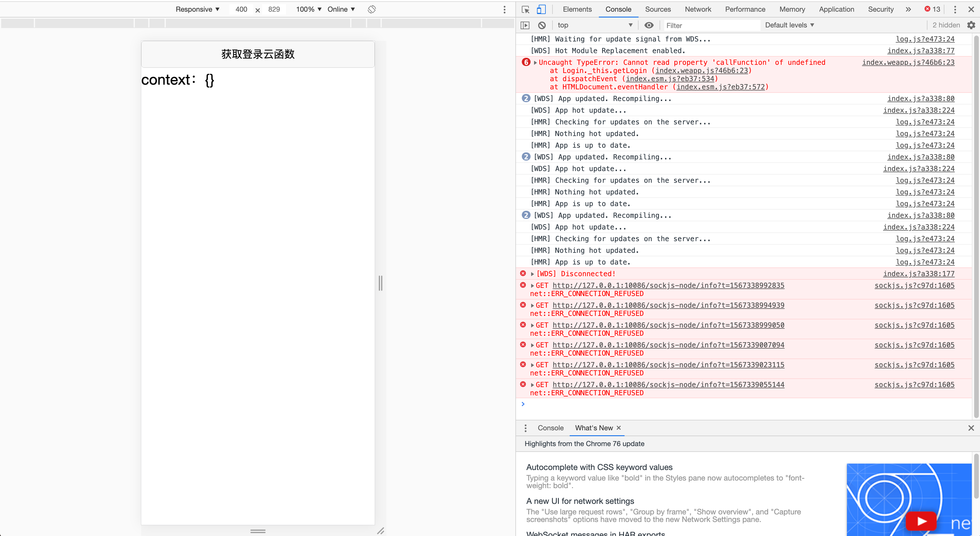This screenshot has width=980, height=536.
Task: Click the more DevTools options icon
Action: (x=955, y=9)
